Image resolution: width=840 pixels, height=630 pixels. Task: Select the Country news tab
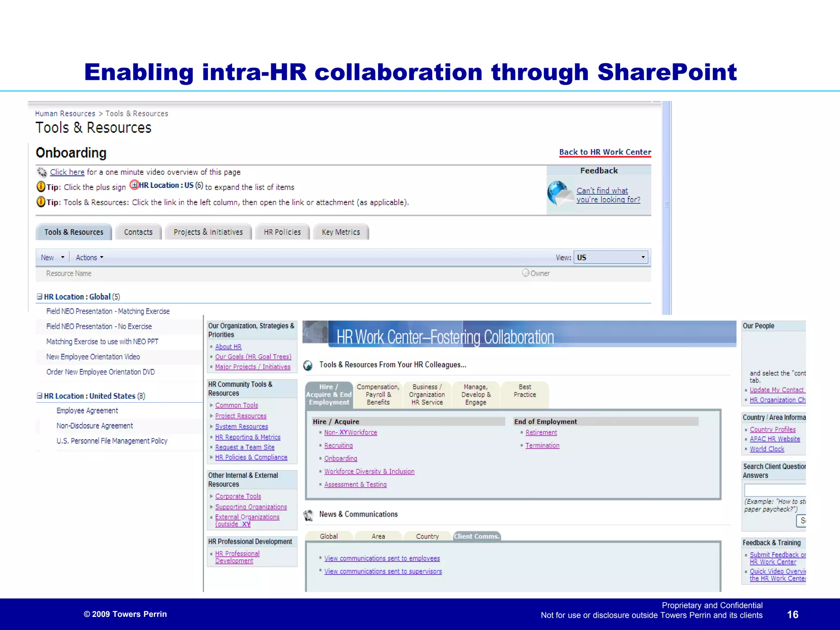(427, 536)
